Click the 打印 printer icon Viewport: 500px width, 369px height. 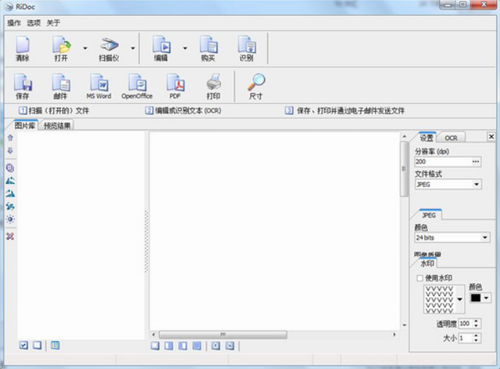(214, 82)
